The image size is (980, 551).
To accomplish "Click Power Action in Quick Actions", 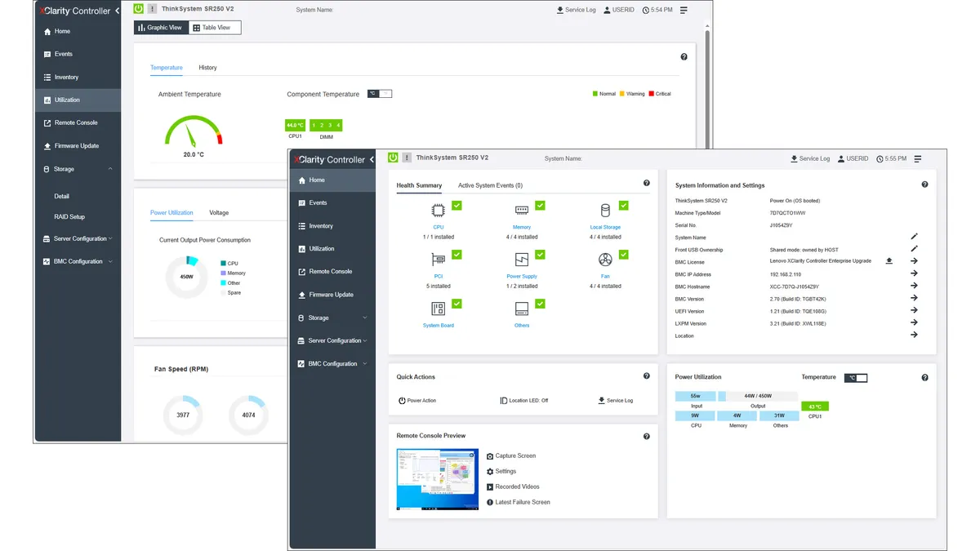I will 416,401.
